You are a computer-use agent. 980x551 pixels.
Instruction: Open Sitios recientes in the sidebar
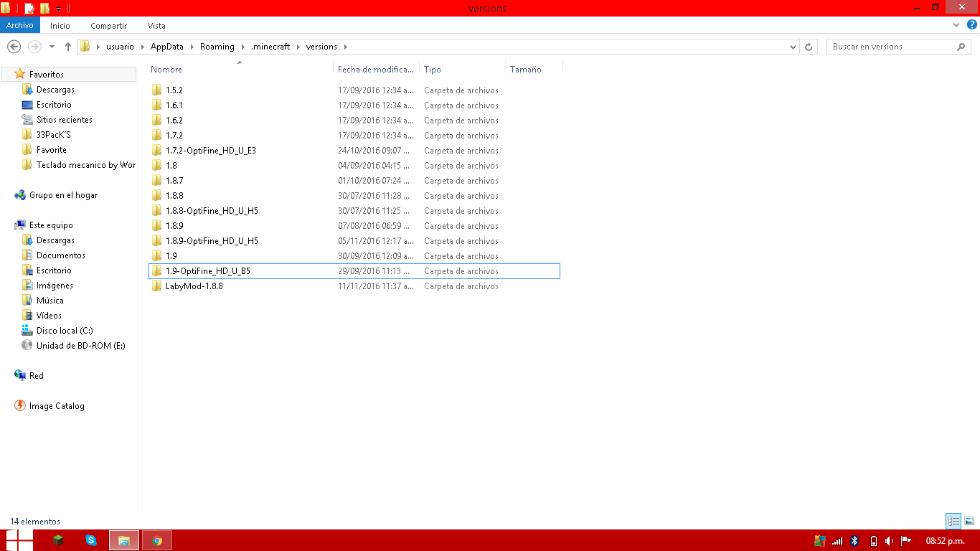tap(65, 120)
